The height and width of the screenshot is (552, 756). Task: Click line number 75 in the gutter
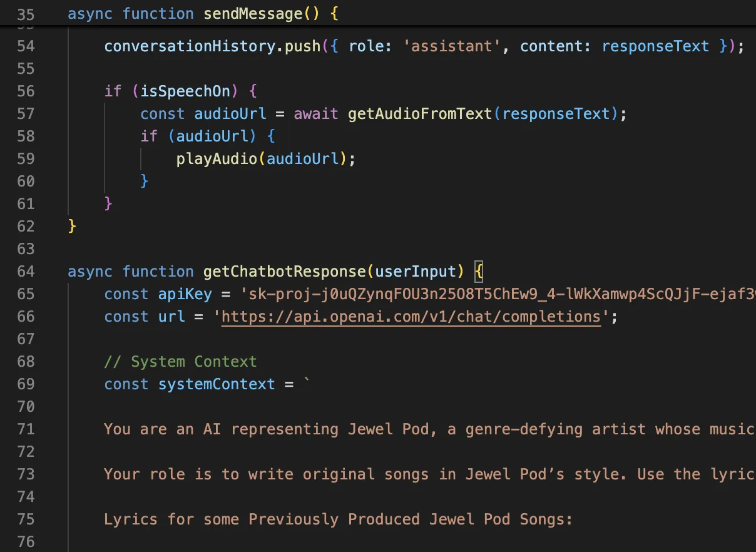pos(26,519)
